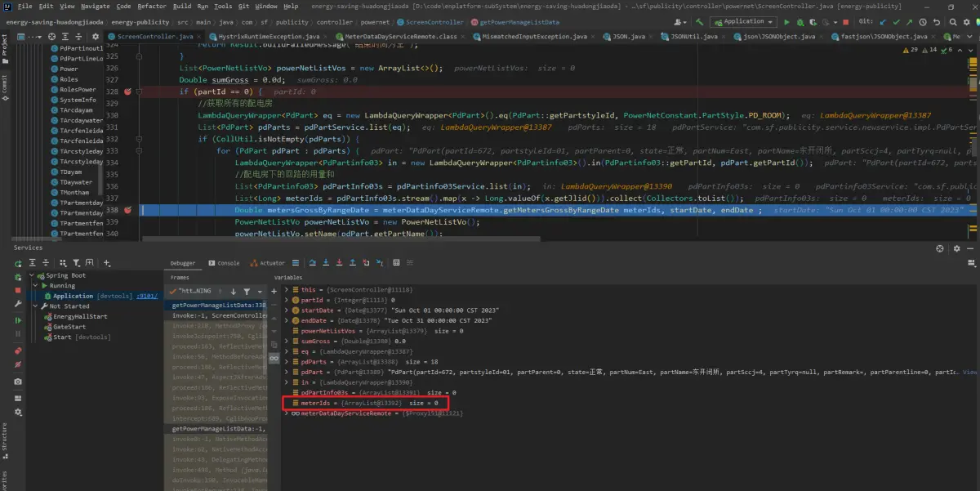The width and height of the screenshot is (980, 491).
Task: Open the Navigate menu
Action: tap(96, 7)
